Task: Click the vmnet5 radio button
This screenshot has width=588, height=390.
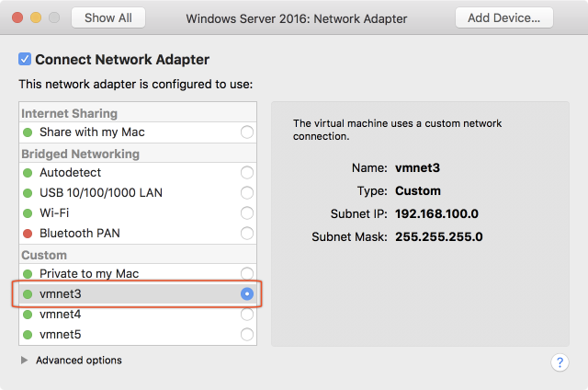Action: coord(246,335)
